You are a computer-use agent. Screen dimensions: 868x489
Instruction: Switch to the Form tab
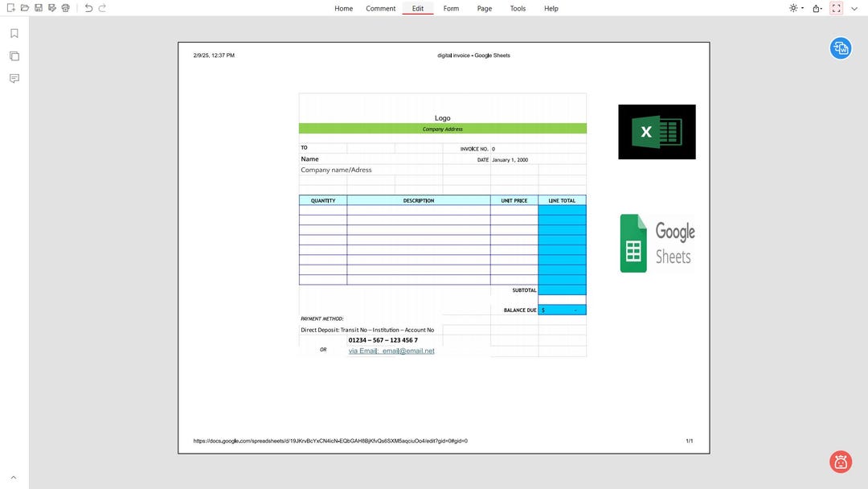point(451,8)
